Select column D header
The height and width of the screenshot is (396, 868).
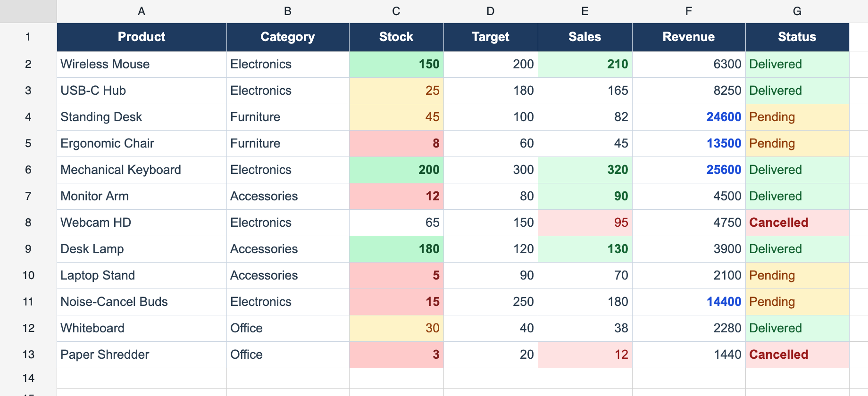(x=491, y=11)
